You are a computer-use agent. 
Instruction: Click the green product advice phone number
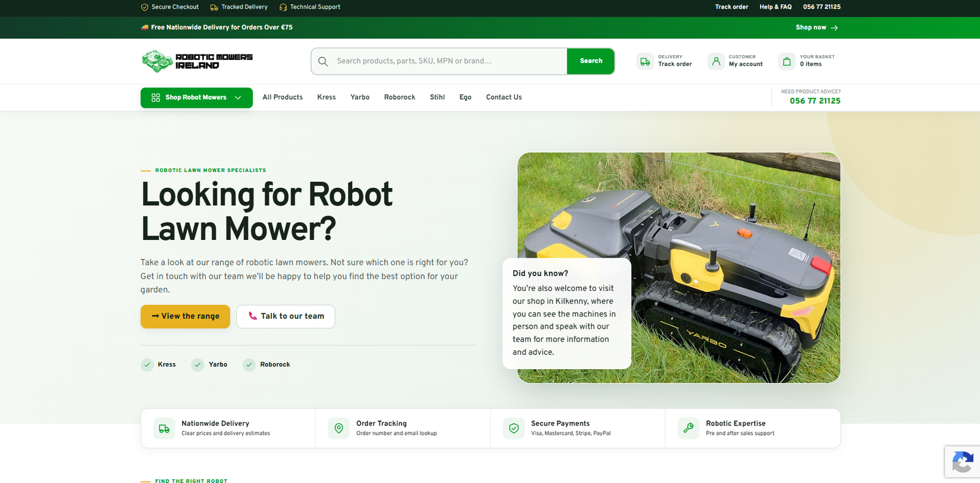pos(815,101)
